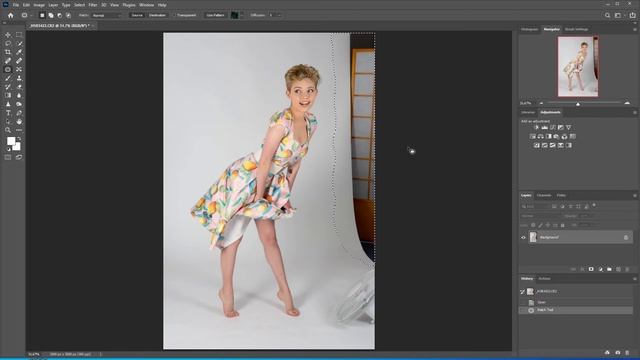Add a Black & White adjustment

(x=549, y=136)
